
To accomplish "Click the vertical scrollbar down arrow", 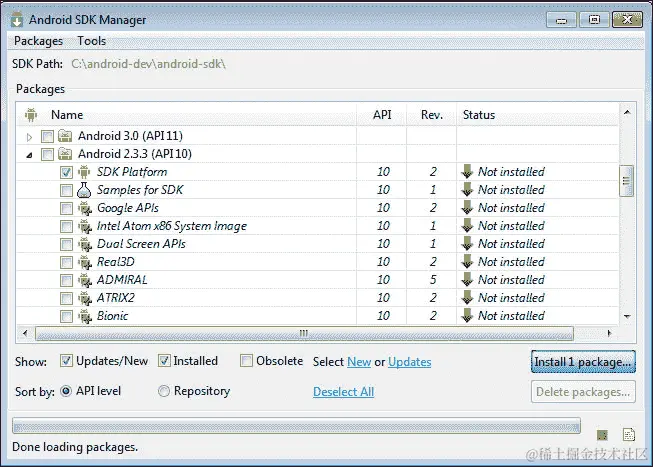I will tap(627, 317).
